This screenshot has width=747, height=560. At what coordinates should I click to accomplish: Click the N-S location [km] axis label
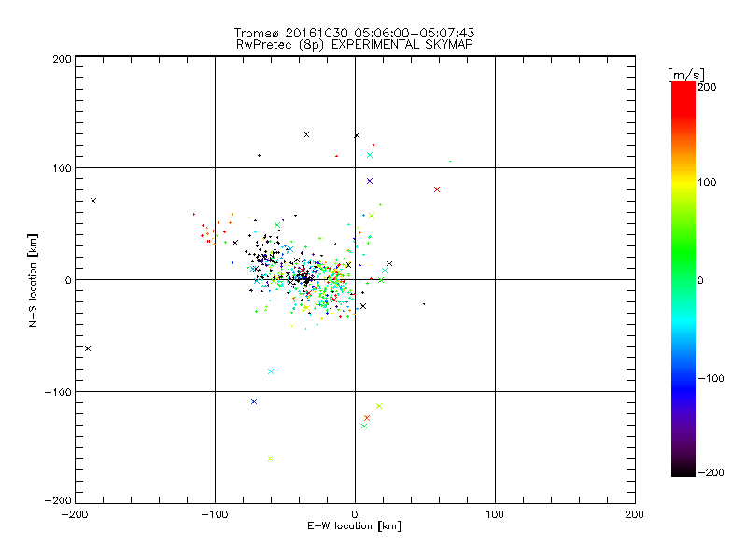coord(33,279)
